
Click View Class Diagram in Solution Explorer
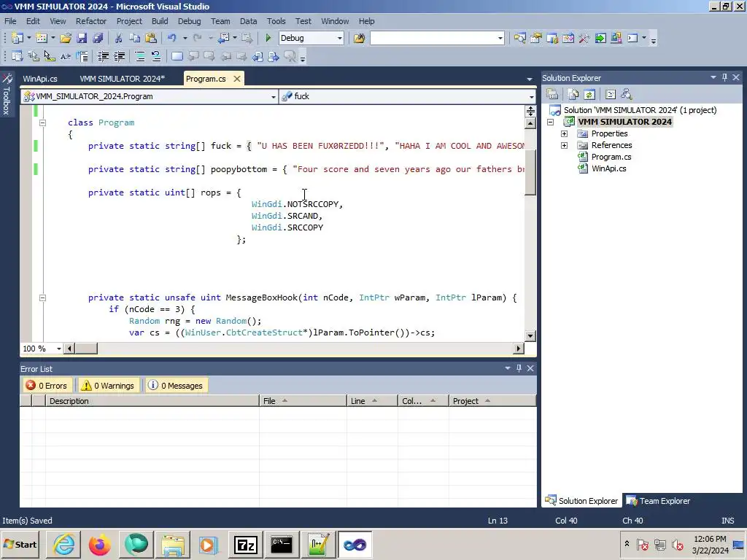(x=627, y=94)
